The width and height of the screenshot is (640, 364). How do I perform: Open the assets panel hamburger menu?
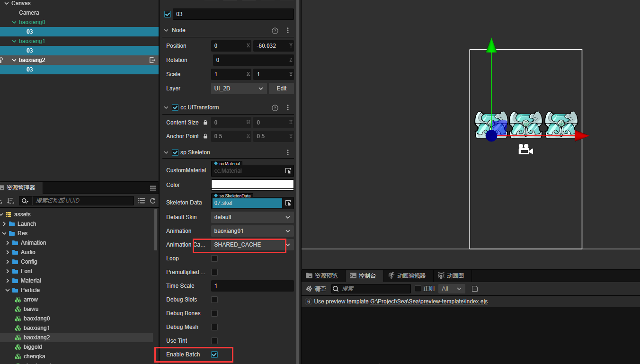click(x=153, y=188)
